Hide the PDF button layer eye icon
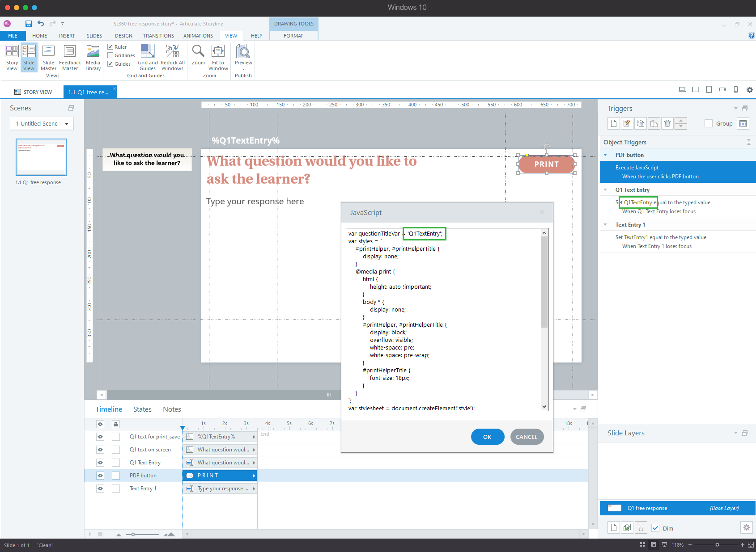Screen dimensions: 756x552 point(100,476)
